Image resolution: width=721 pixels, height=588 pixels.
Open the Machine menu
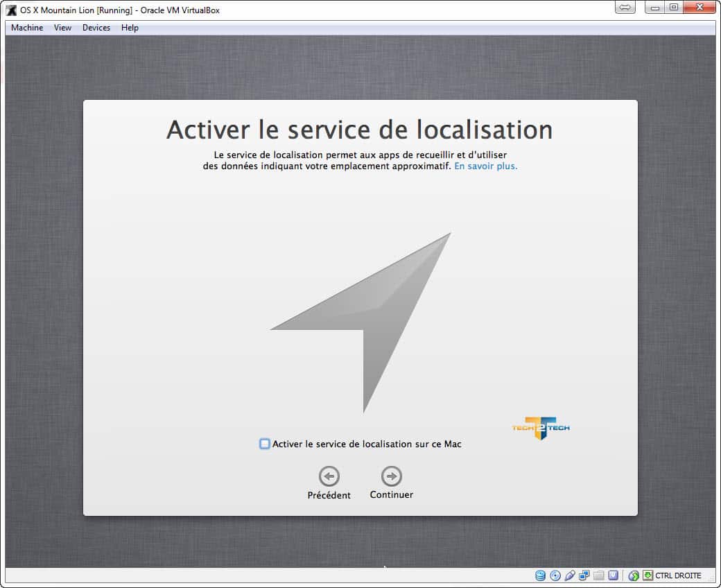click(27, 28)
